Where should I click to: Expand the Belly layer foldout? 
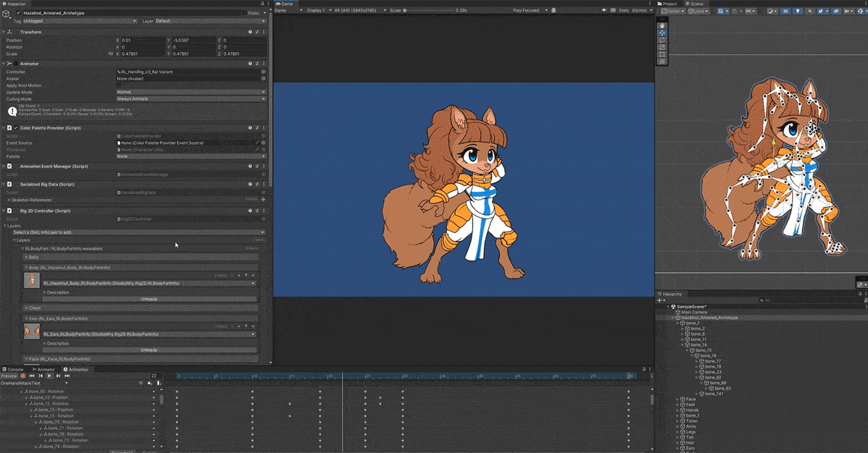pyautogui.click(x=26, y=256)
